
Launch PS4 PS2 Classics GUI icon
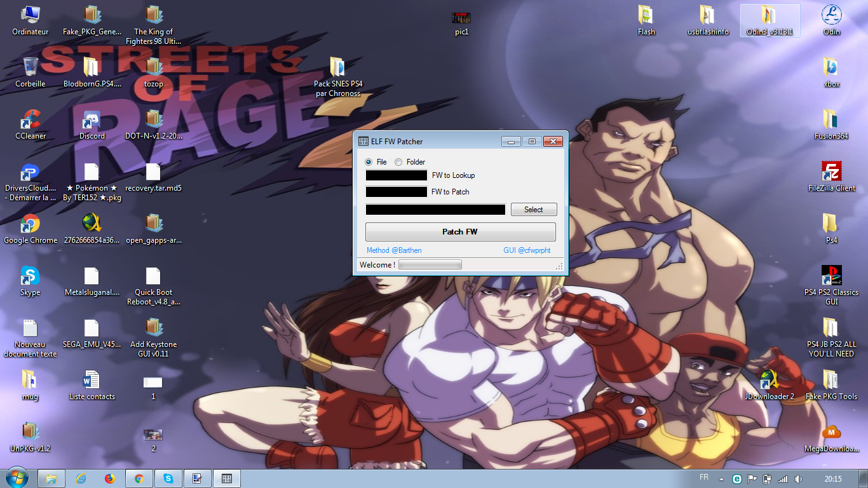[831, 287]
